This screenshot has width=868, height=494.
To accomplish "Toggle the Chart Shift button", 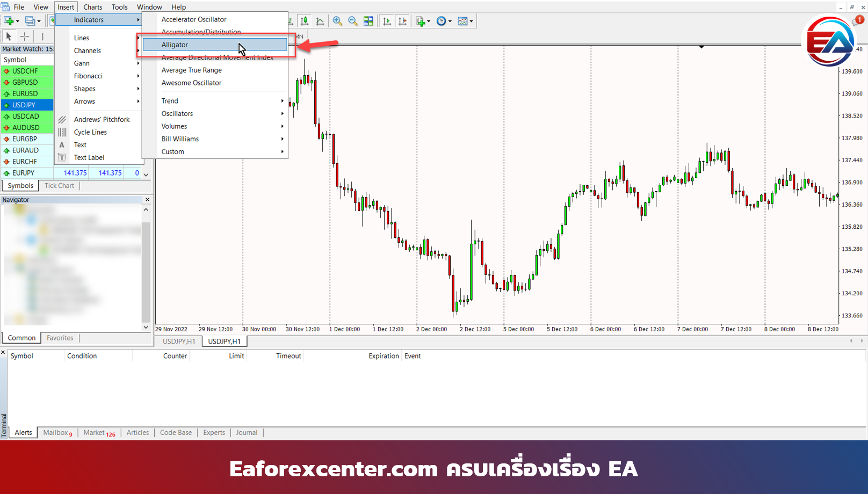I will [402, 21].
